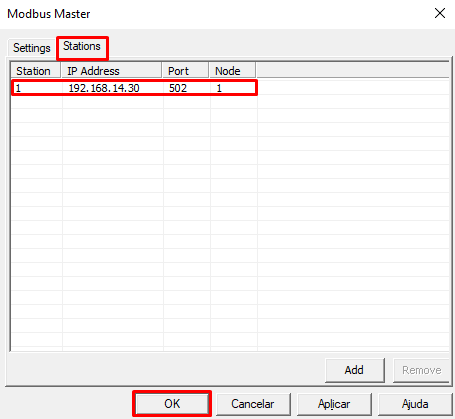This screenshot has width=455, height=419.
Task: Click the disabled Remove button
Action: click(x=421, y=370)
